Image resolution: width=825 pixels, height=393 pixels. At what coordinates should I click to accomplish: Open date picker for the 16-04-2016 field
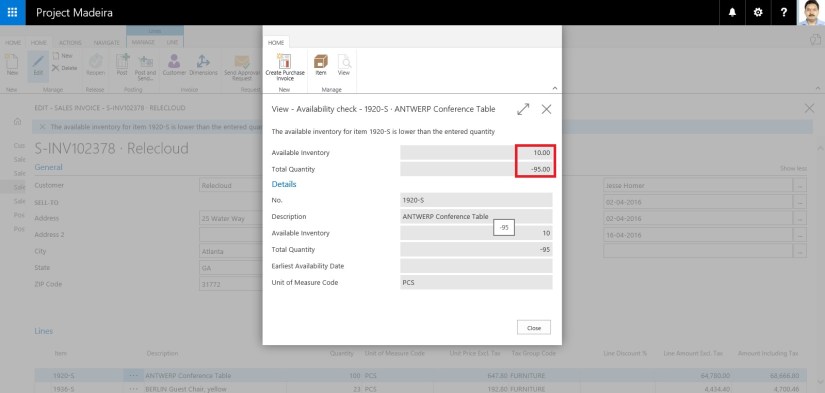click(x=800, y=235)
